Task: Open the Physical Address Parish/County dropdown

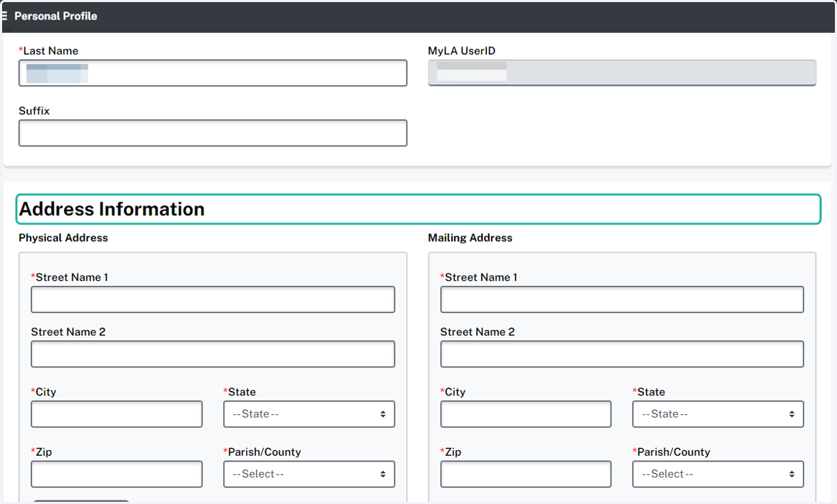Action: coord(309,474)
